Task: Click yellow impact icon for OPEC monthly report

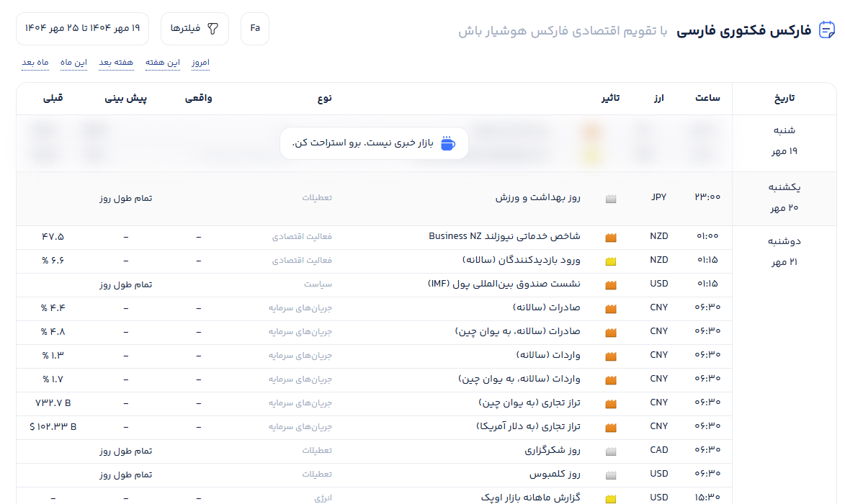Action: coord(611,498)
